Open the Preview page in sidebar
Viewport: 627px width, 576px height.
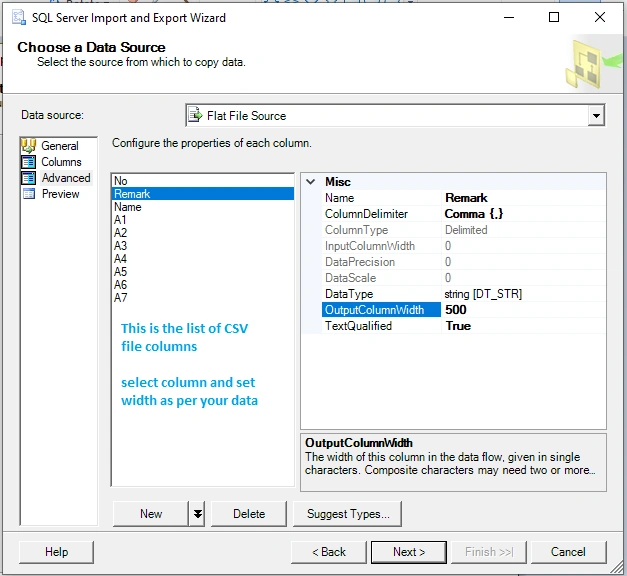pyautogui.click(x=60, y=194)
